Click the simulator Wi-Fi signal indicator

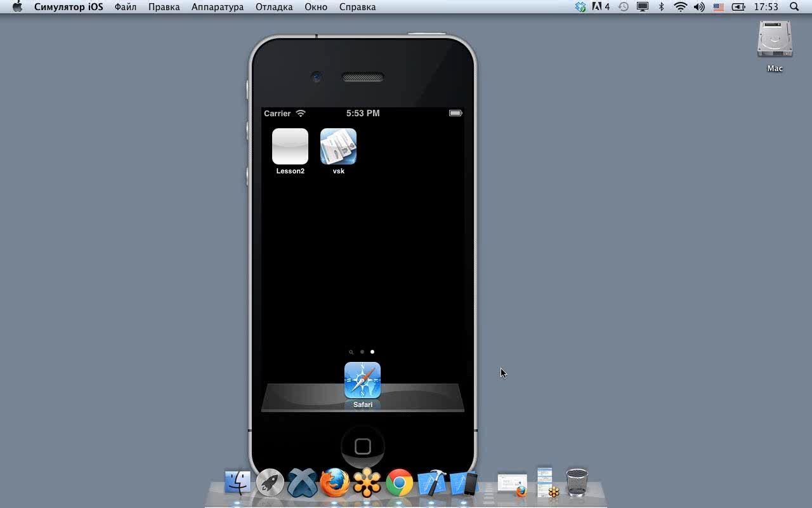pos(301,113)
